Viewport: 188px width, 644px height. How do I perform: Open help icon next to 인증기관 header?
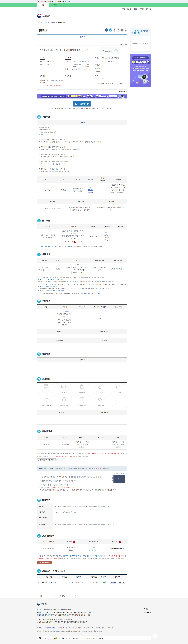(74, 542)
